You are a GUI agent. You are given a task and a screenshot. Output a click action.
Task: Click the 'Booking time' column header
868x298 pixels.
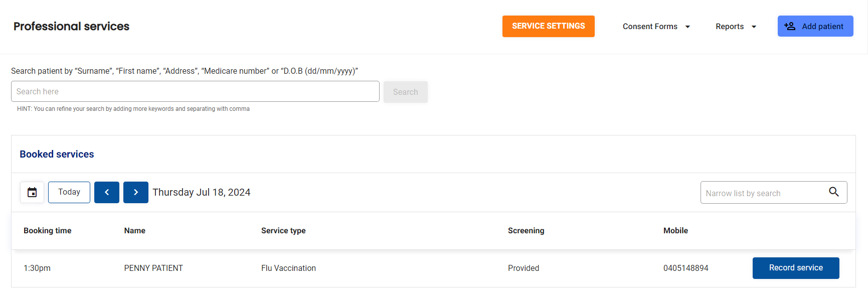[x=48, y=231]
